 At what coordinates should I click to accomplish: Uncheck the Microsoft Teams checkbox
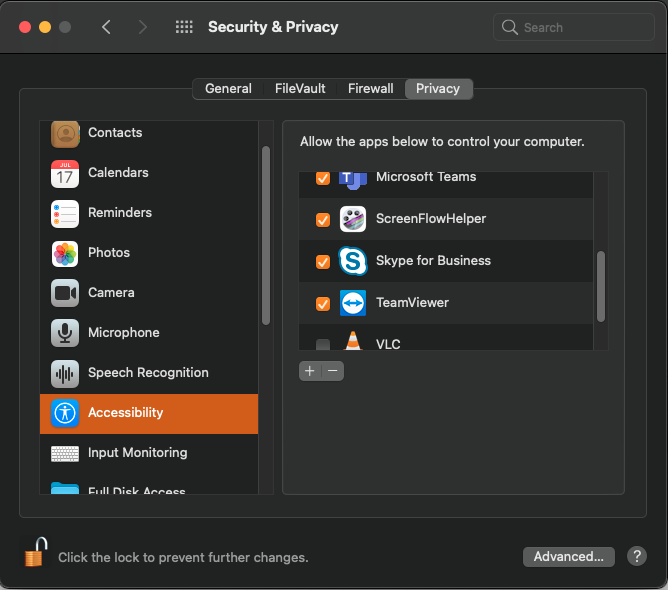[x=323, y=178]
